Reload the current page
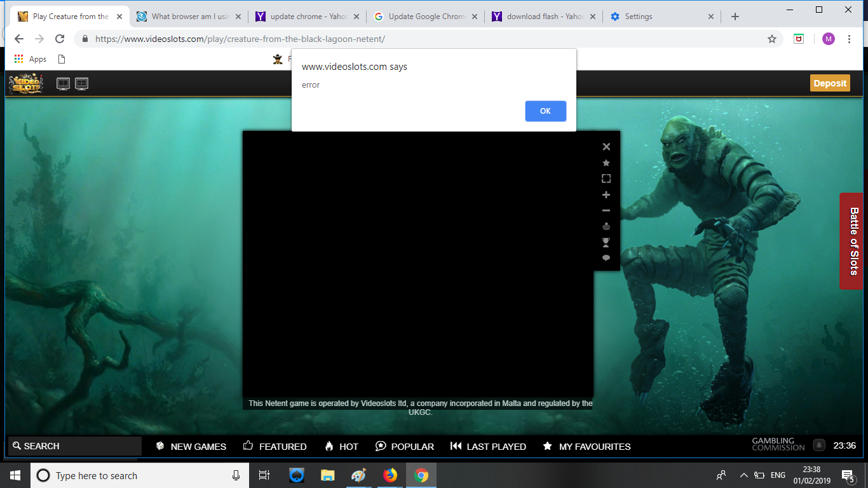This screenshot has height=488, width=868. 60,39
